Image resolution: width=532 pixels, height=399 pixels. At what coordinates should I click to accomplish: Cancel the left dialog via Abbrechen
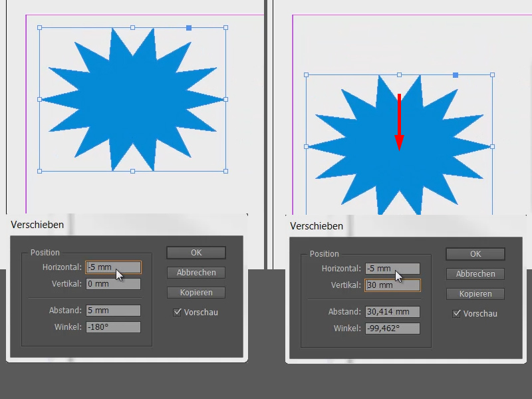tap(196, 273)
